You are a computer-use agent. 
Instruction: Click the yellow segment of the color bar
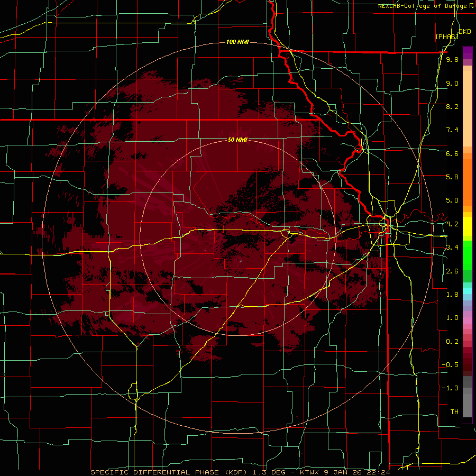467,226
